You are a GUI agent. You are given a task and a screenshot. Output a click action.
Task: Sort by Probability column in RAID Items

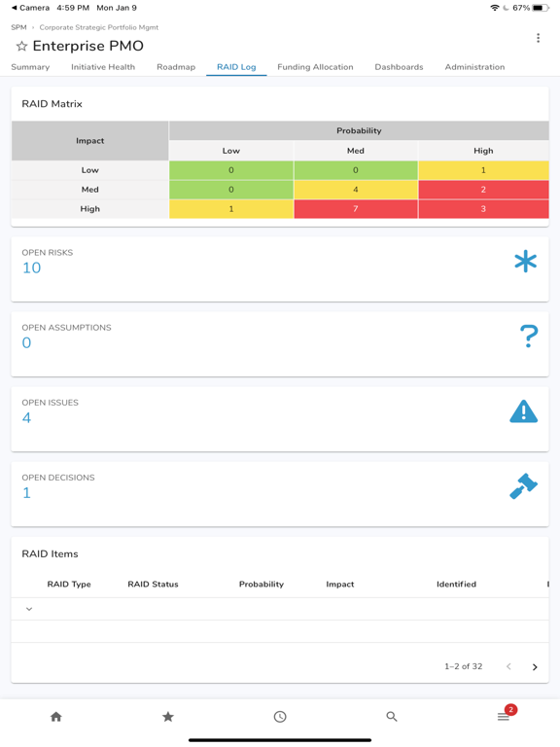[262, 584]
